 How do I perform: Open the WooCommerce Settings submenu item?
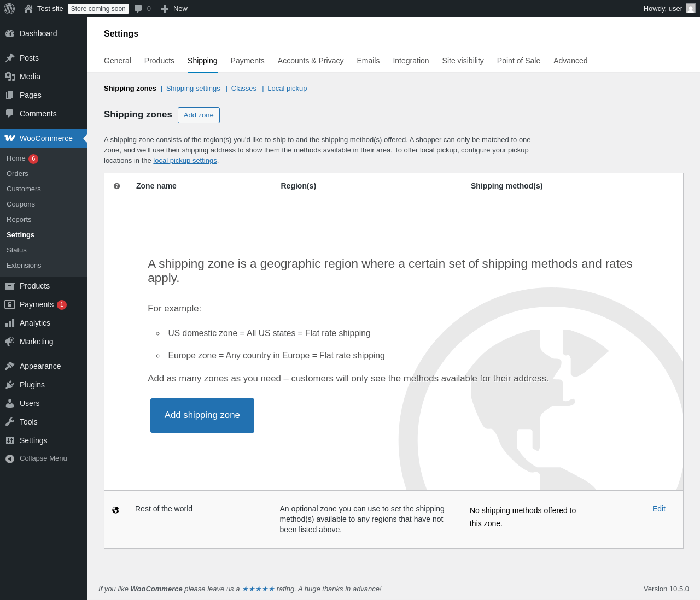[20, 235]
